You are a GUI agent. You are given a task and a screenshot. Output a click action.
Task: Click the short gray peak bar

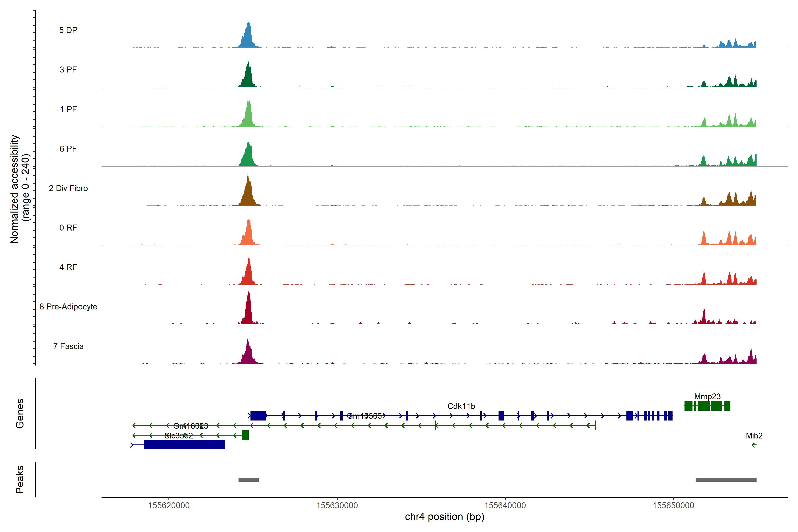(248, 480)
